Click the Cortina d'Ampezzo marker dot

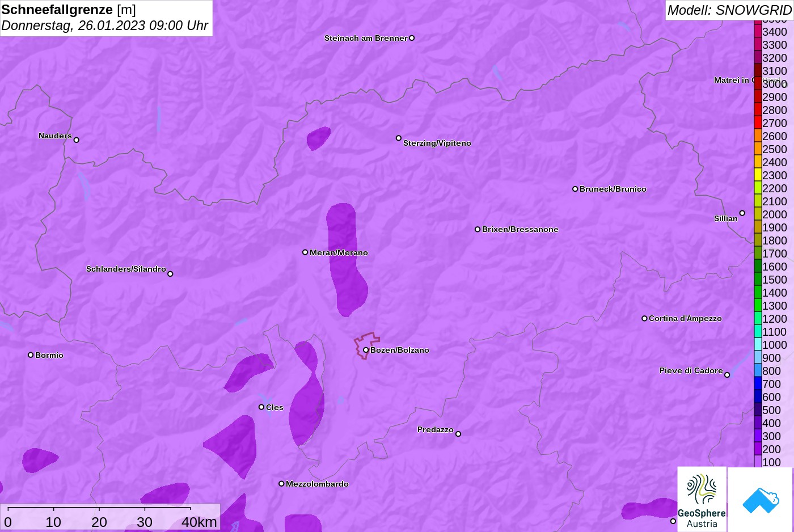(644, 318)
